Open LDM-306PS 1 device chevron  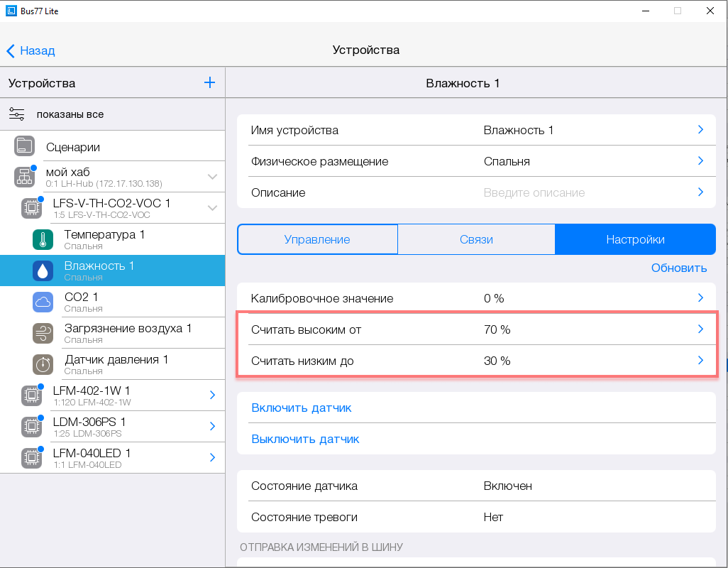(x=212, y=427)
